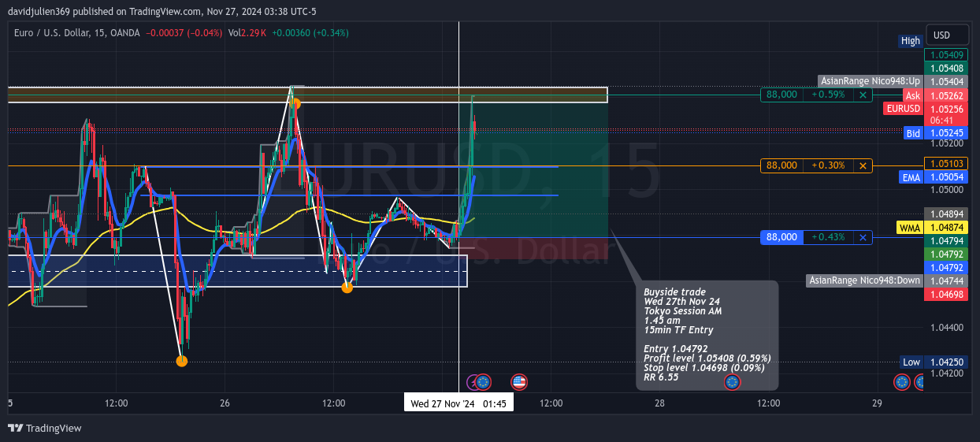Image resolution: width=980 pixels, height=442 pixels.
Task: Click the blue 88,000 quantity label
Action: coord(782,237)
